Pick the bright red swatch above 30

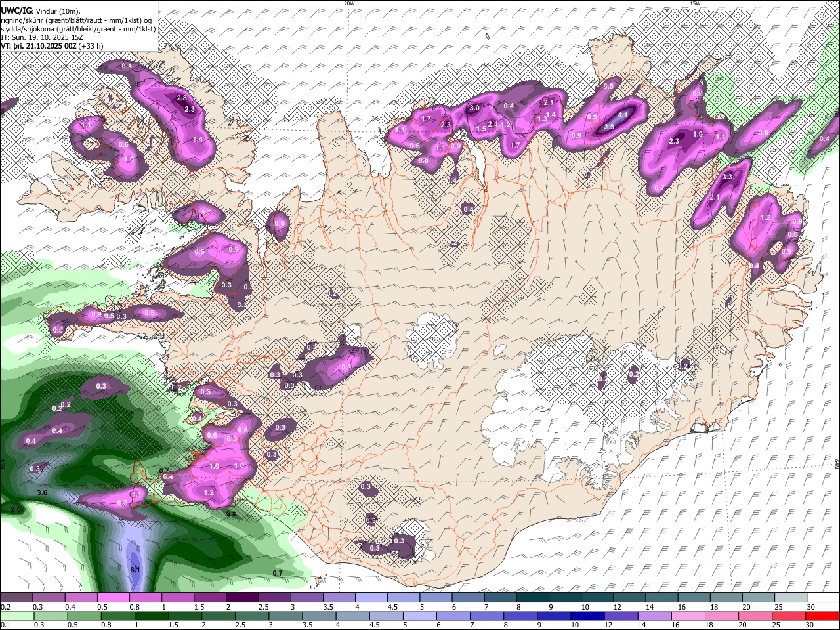pos(822,616)
